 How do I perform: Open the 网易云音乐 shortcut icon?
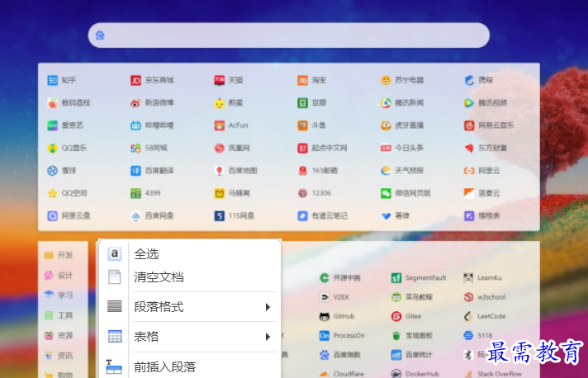pyautogui.click(x=469, y=125)
